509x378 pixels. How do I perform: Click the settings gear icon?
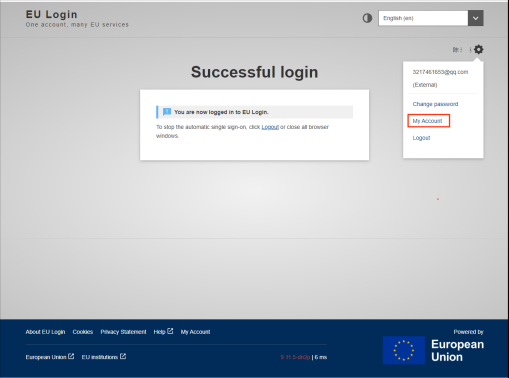[x=479, y=49]
